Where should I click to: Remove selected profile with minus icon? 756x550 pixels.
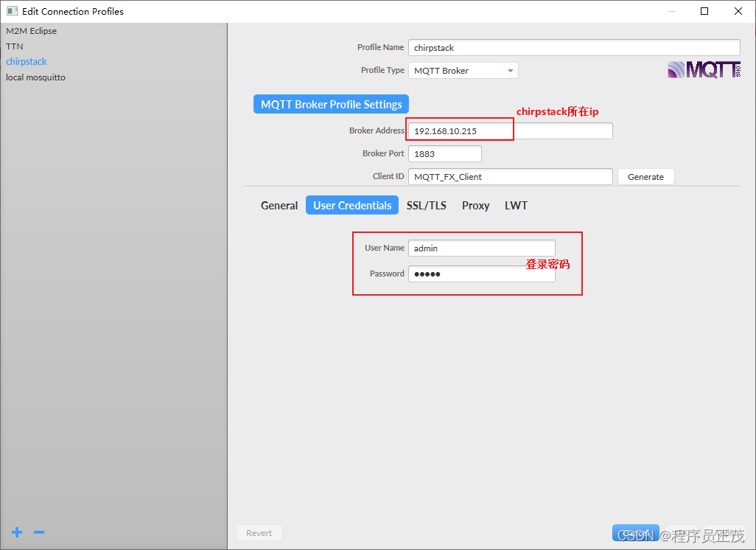coord(39,532)
